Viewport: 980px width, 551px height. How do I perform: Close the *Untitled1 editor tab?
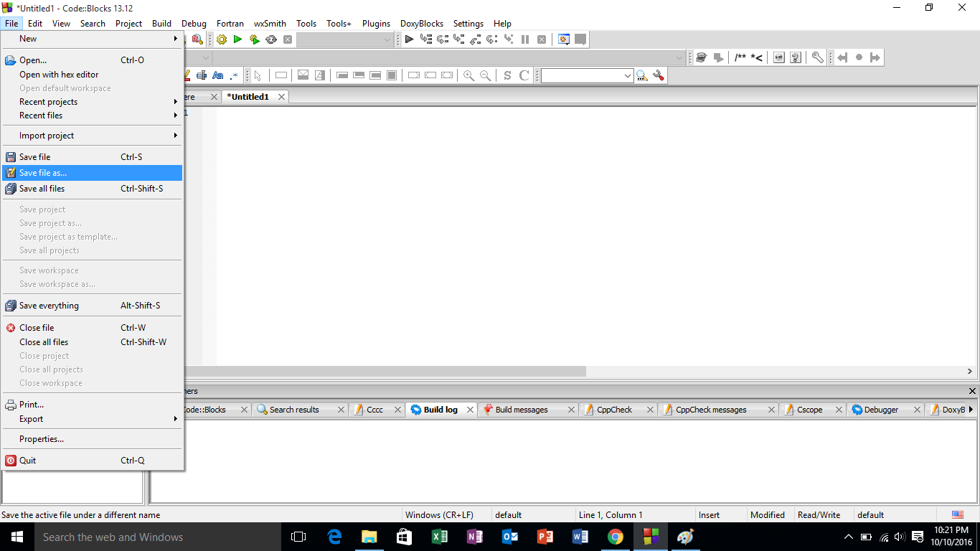tap(281, 97)
